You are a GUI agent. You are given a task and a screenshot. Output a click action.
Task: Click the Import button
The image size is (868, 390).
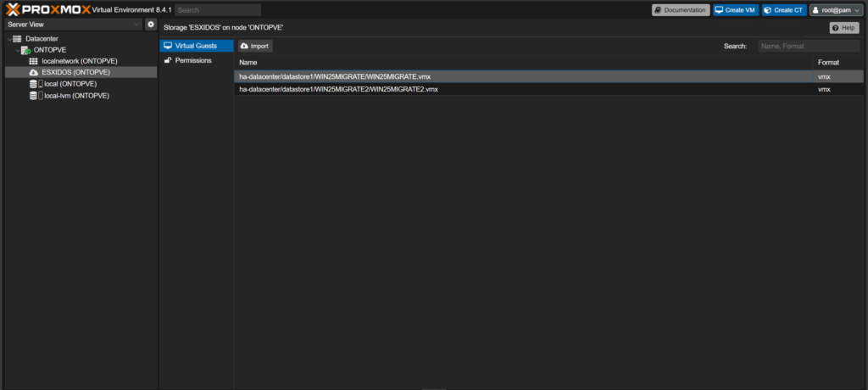(x=255, y=47)
